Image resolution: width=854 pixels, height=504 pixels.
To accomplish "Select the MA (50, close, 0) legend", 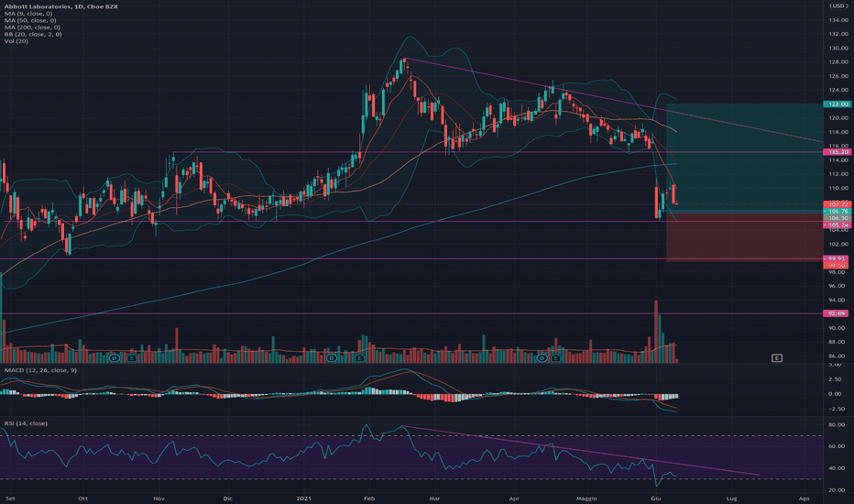I will click(x=30, y=20).
